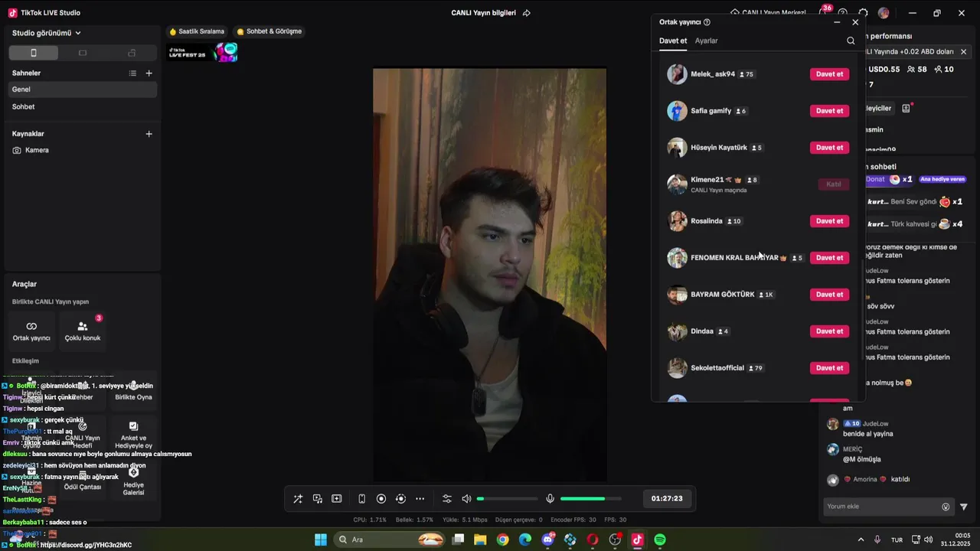Expand the Studio görünümü dropdown
This screenshot has width=980, height=551.
pos(47,33)
